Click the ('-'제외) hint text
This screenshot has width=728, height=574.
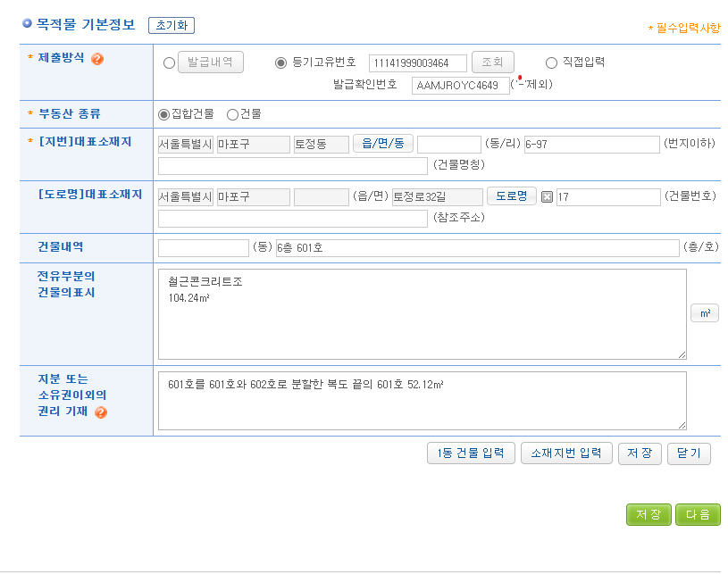point(531,85)
